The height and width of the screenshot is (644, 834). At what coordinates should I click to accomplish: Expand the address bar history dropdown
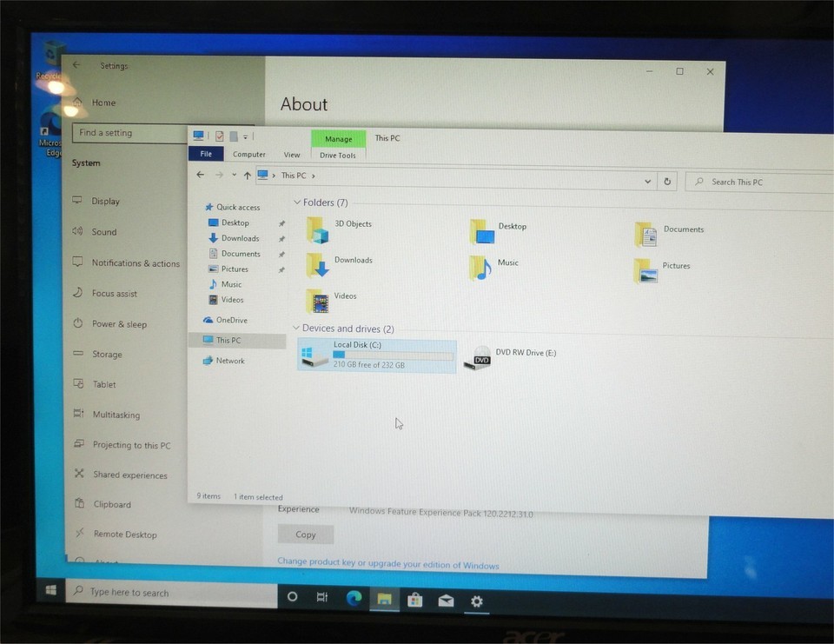[647, 182]
